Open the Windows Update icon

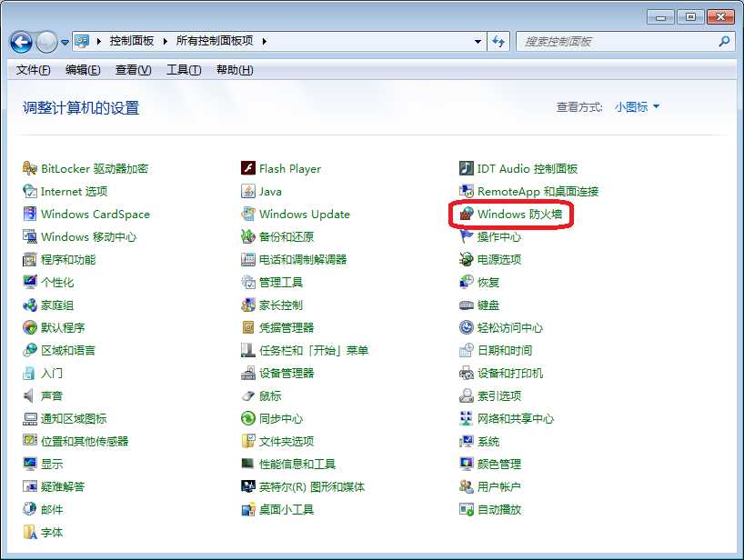pos(248,214)
